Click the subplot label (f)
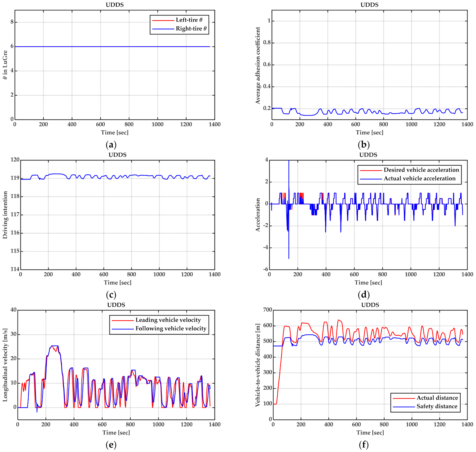Viewport: 476px width, 452px height. pyautogui.click(x=363, y=445)
